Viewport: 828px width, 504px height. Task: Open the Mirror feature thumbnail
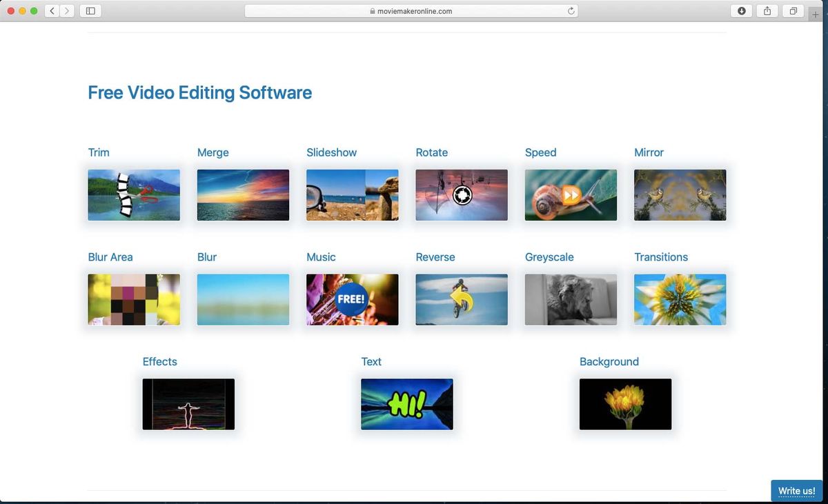(680, 194)
